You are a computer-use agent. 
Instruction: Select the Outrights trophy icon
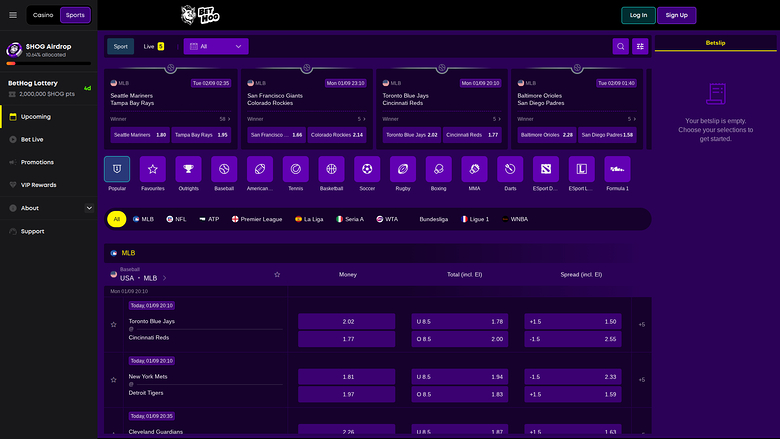click(x=189, y=169)
